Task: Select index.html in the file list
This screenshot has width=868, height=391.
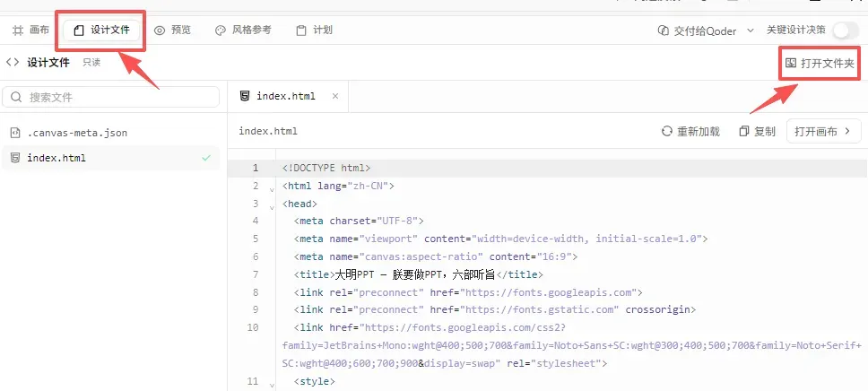Action: click(110, 158)
